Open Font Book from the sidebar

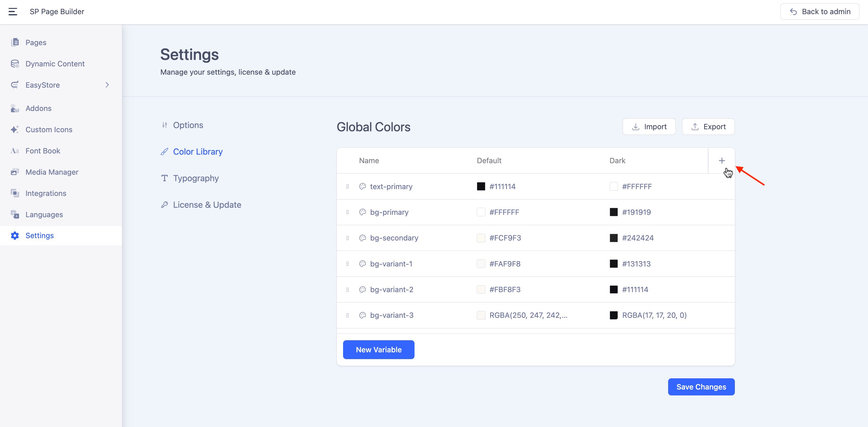(43, 151)
